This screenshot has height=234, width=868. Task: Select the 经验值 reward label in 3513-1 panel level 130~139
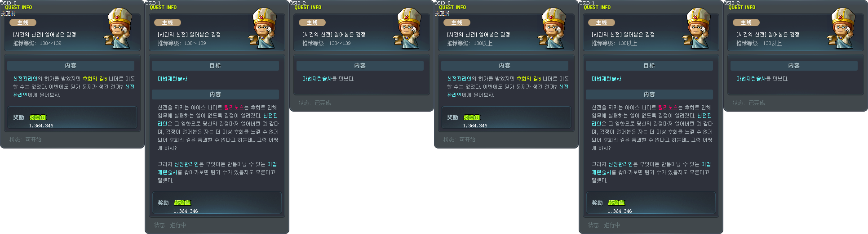coord(182,202)
